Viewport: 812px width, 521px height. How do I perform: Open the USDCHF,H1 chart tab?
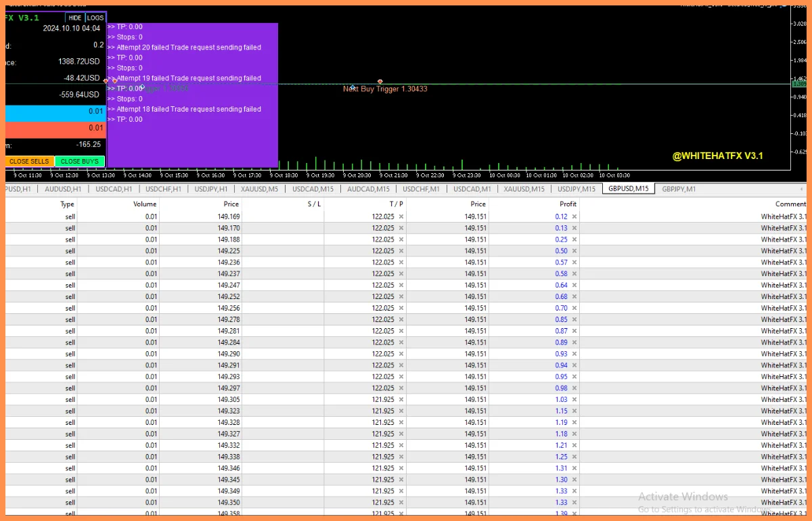click(x=164, y=189)
